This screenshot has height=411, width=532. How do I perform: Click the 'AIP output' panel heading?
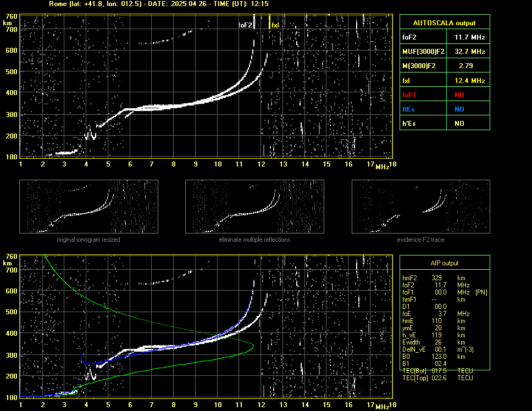(444, 263)
